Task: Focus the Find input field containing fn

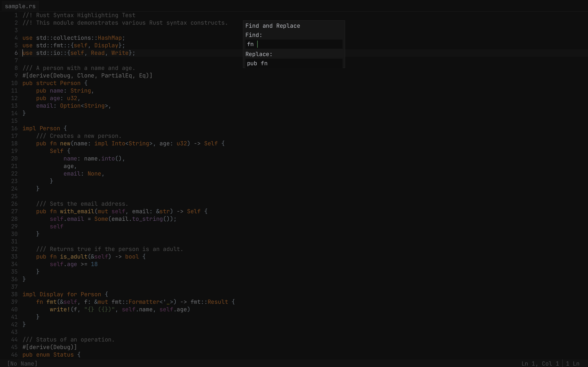Action: click(x=294, y=44)
